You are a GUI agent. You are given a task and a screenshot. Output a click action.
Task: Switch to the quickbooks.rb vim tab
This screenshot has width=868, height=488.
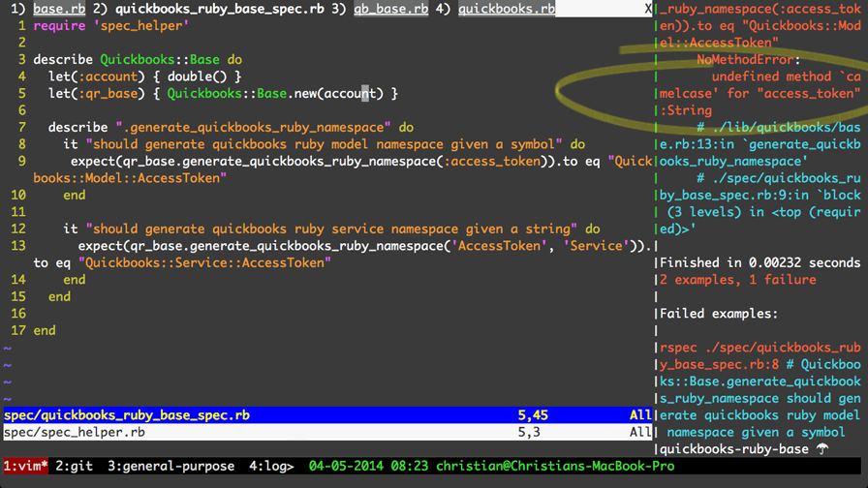pos(507,9)
